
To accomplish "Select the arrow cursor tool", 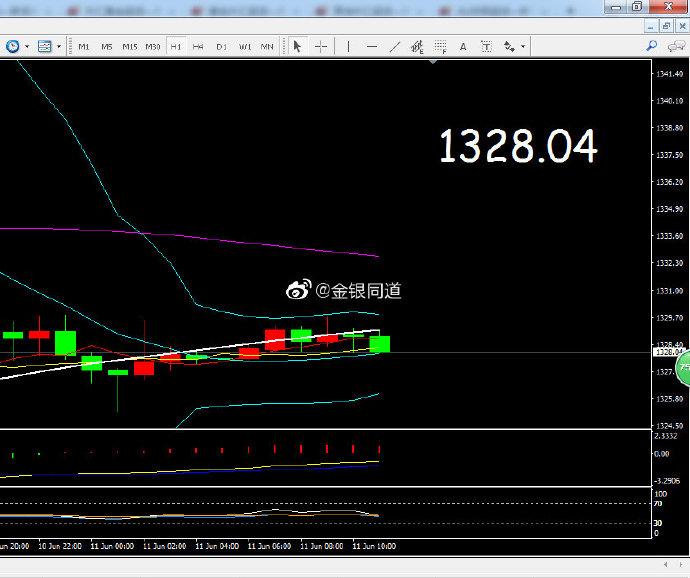I will [x=298, y=46].
